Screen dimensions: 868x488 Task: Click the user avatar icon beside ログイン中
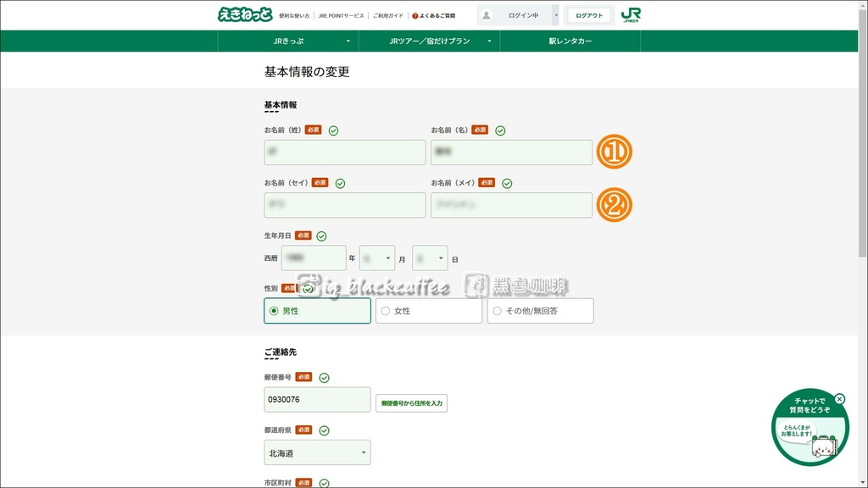click(486, 15)
